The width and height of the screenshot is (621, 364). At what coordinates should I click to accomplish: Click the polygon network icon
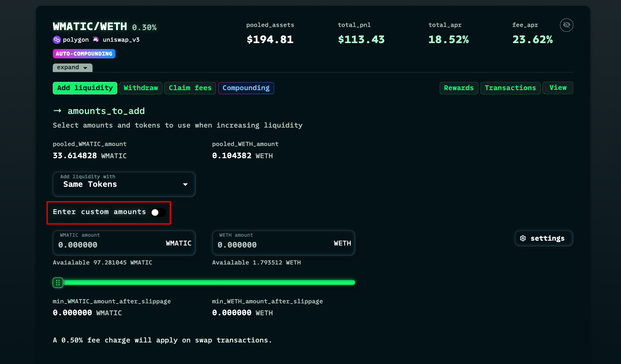(57, 40)
